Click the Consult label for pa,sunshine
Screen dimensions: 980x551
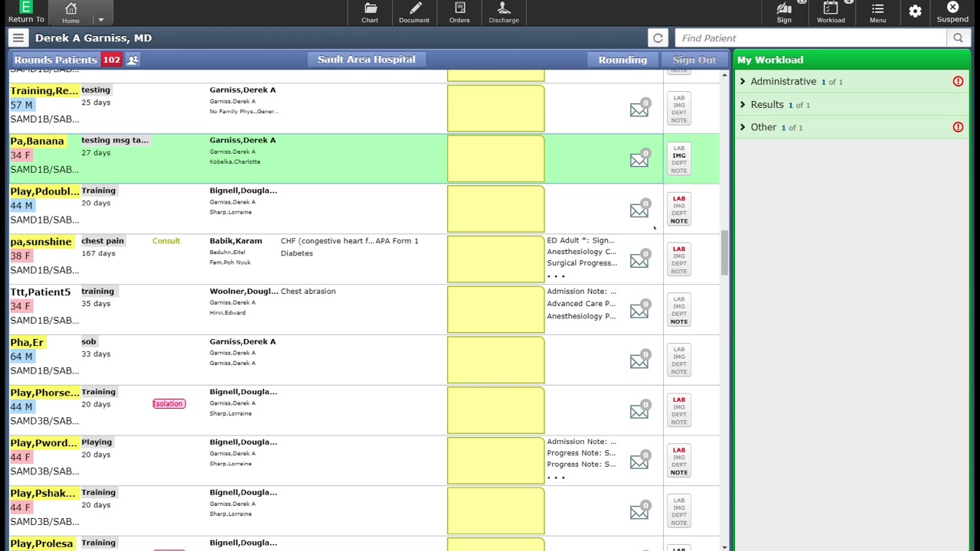(x=166, y=241)
